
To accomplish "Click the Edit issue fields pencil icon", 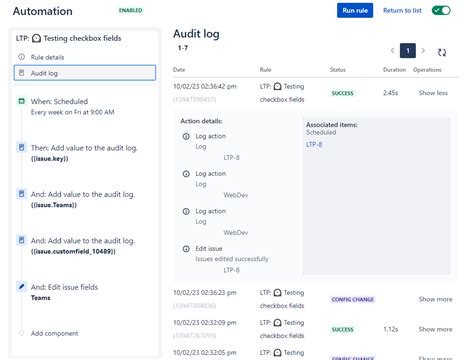I will 22,286.
